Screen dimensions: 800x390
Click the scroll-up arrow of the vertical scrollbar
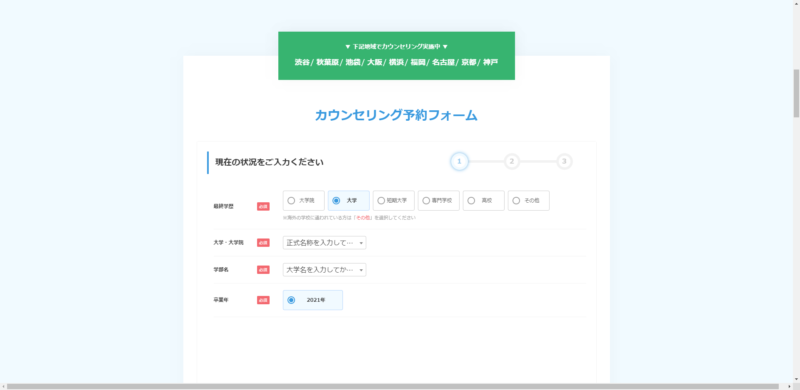point(796,3)
